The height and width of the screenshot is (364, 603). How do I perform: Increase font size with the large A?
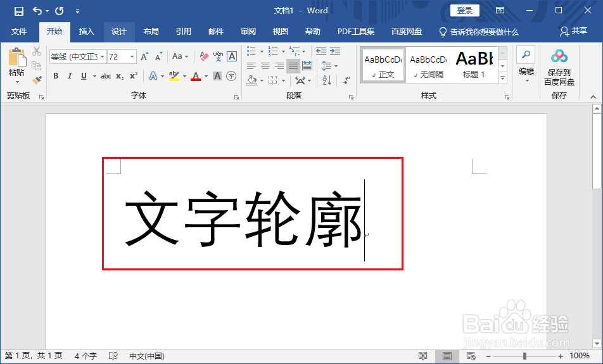(x=144, y=57)
